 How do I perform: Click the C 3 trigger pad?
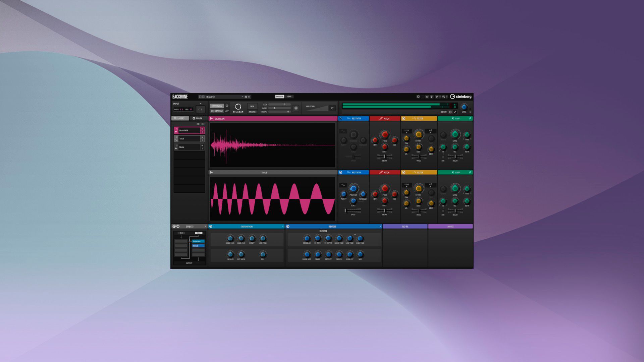coord(200,109)
